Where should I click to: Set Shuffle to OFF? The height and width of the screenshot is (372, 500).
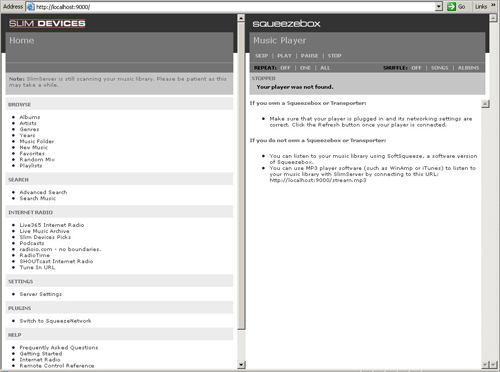(416, 68)
